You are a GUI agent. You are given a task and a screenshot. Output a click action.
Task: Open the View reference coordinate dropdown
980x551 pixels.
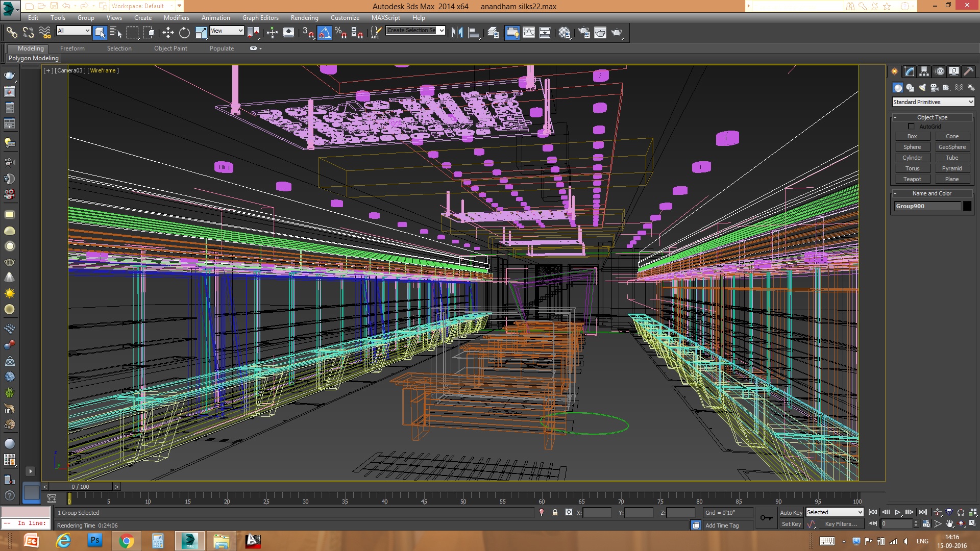(227, 31)
